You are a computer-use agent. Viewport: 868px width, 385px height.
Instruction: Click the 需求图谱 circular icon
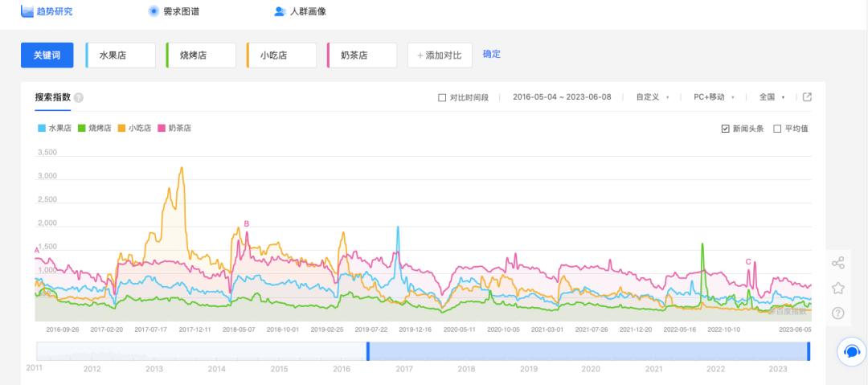(154, 11)
